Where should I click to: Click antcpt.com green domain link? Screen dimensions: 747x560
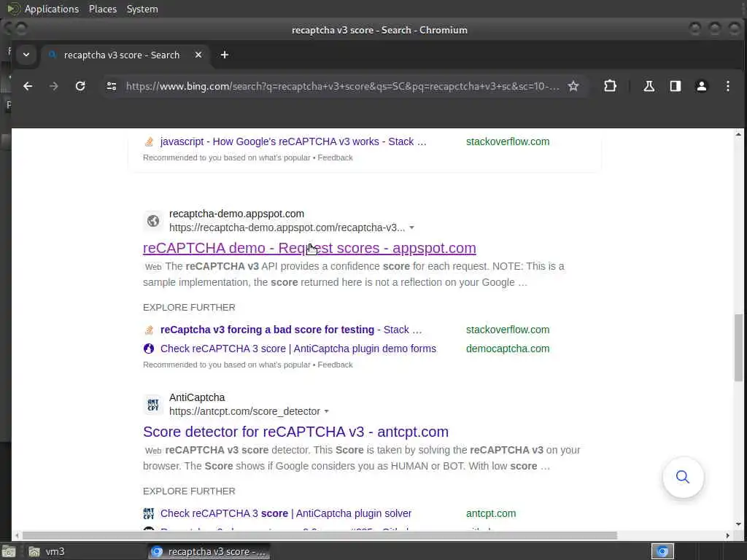[491, 513]
